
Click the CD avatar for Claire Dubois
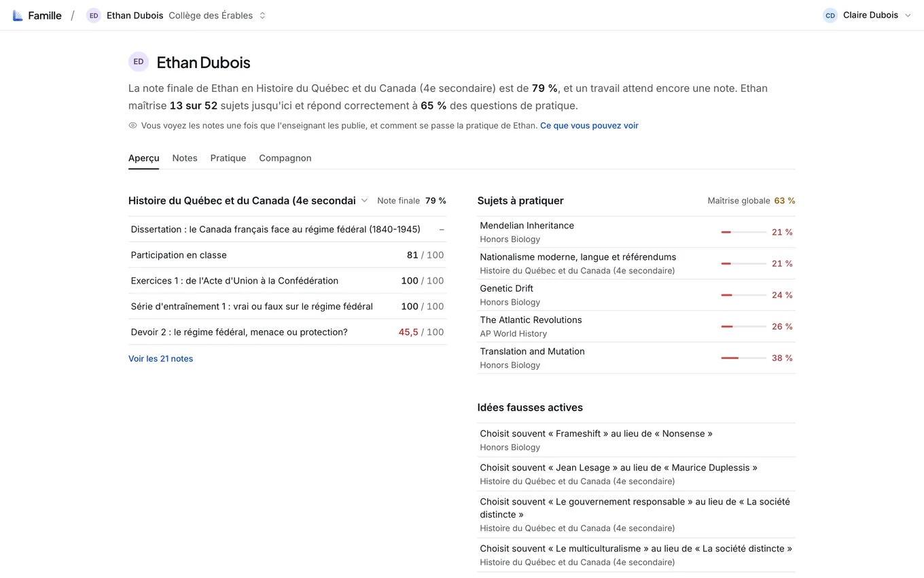click(x=830, y=16)
